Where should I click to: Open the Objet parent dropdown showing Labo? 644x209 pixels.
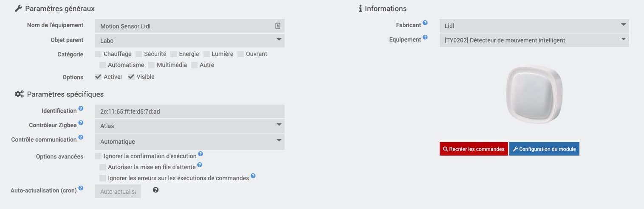[190, 41]
